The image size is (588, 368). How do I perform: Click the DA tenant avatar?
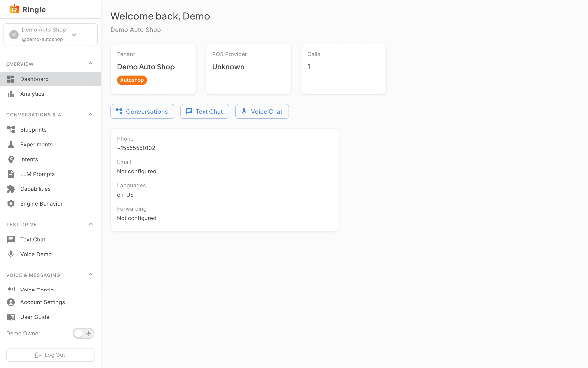pyautogui.click(x=14, y=35)
